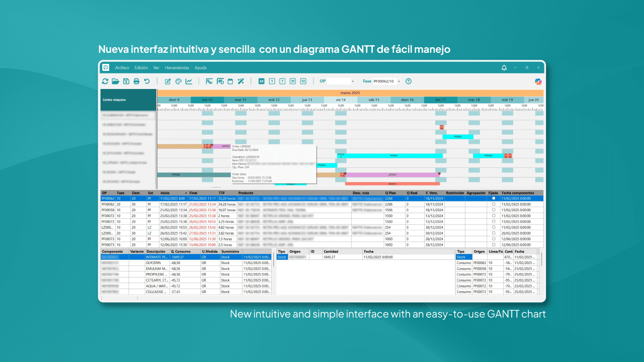Click the undo arrow icon
Viewport: 644px width, 362px height.
[x=147, y=81]
